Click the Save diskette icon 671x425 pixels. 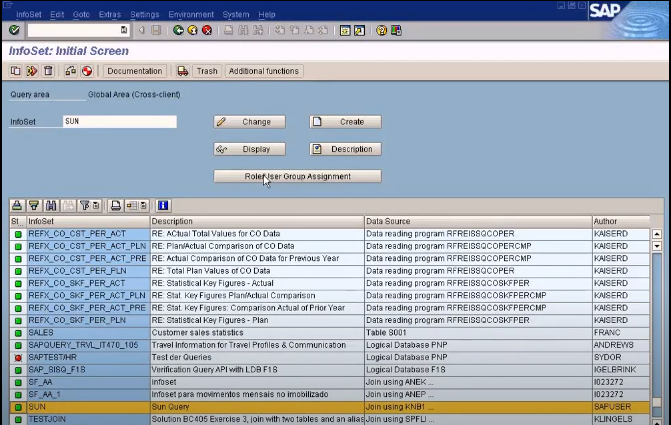click(x=156, y=30)
